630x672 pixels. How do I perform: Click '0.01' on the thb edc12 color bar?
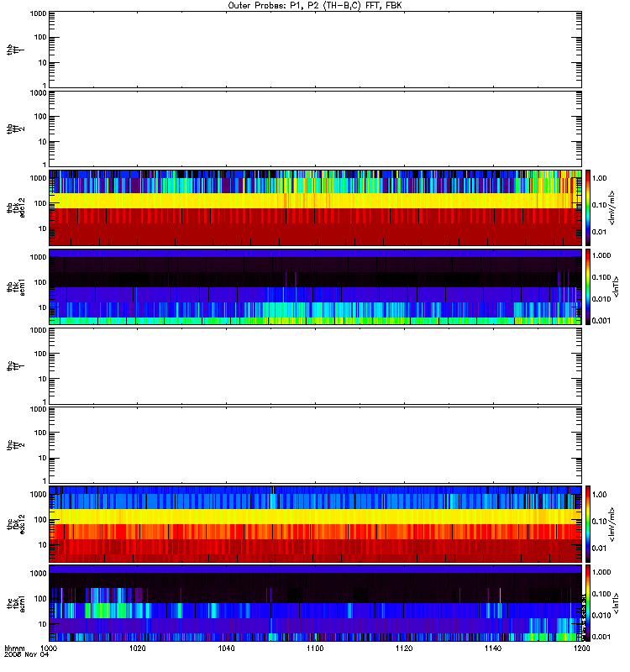pos(600,232)
